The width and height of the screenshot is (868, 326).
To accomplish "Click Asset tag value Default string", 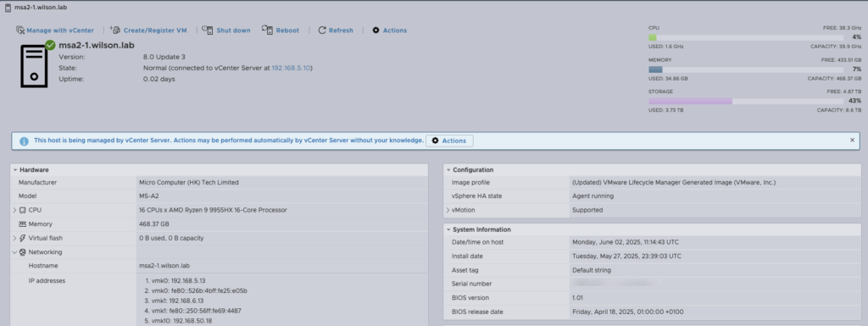I will coord(591,270).
